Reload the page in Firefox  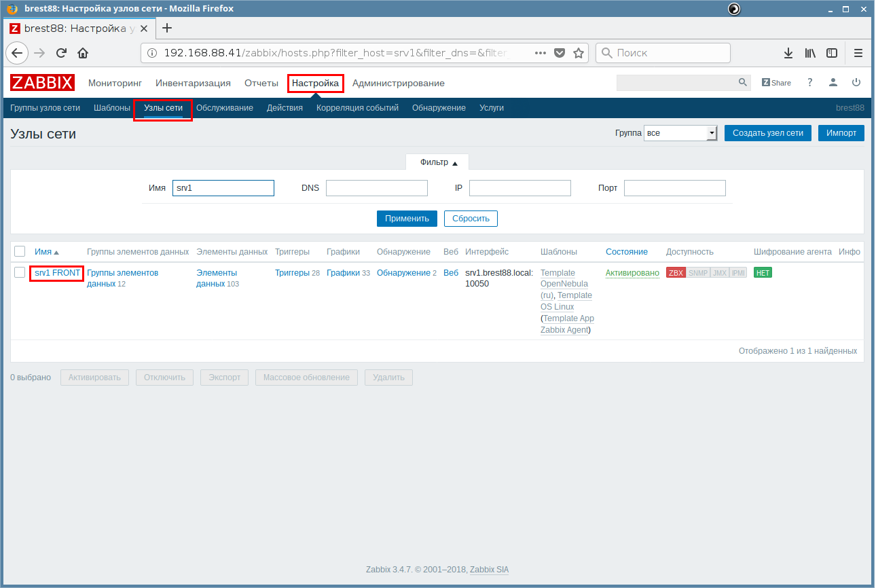61,53
